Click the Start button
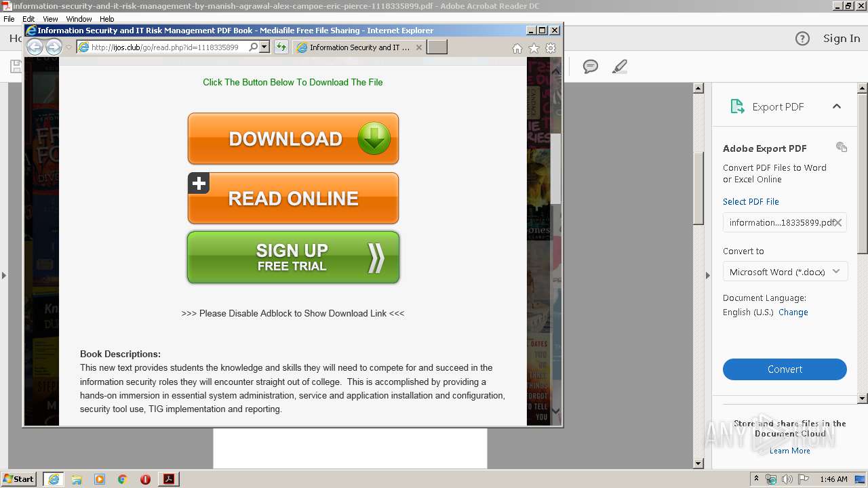868x488 pixels. (19, 479)
